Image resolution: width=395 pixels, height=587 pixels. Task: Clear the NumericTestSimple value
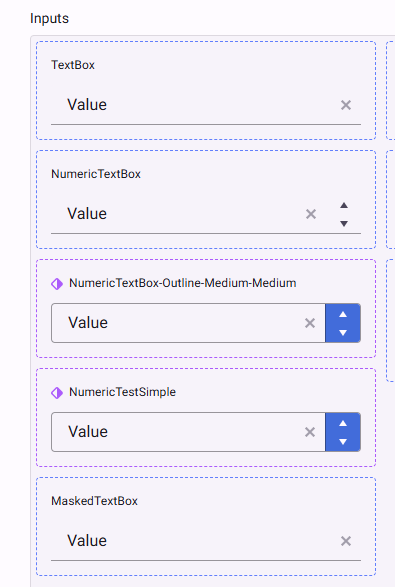coord(310,432)
